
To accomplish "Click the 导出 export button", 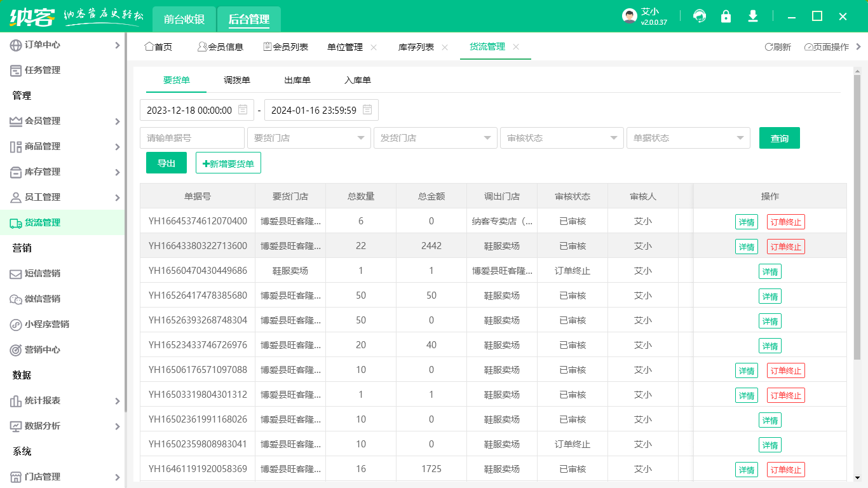I will click(x=166, y=163).
